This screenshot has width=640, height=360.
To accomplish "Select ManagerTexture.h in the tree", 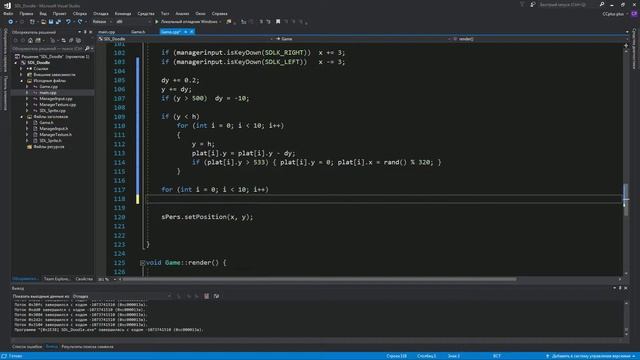I will [x=56, y=134].
